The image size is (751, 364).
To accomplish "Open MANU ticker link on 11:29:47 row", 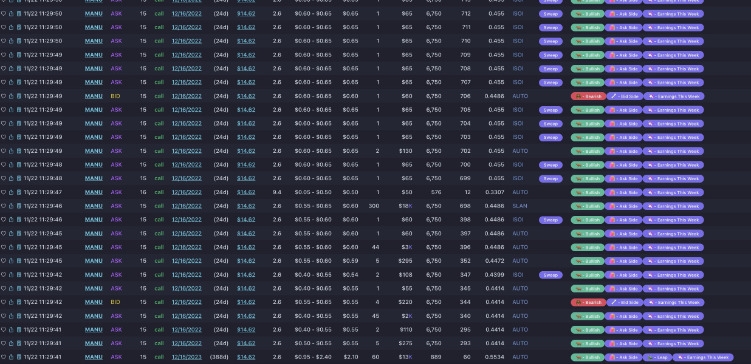I will point(93,192).
